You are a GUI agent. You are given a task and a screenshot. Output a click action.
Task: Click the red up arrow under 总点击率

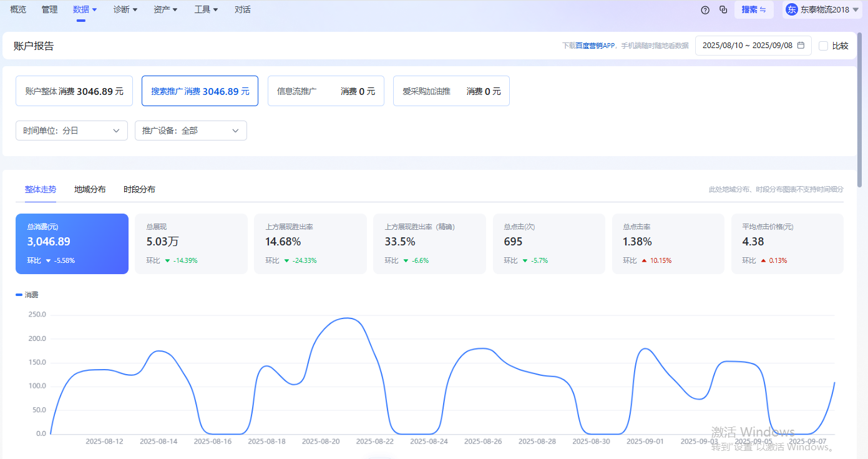(x=645, y=260)
